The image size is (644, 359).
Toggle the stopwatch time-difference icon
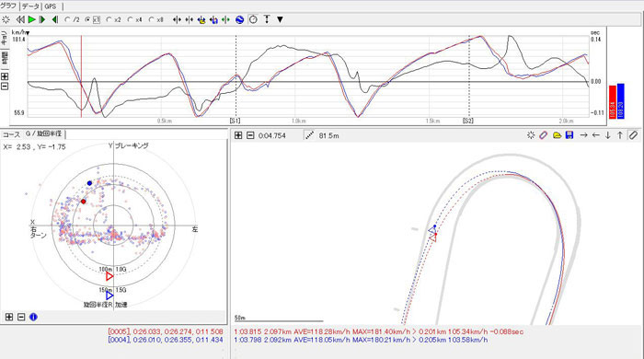[253, 19]
